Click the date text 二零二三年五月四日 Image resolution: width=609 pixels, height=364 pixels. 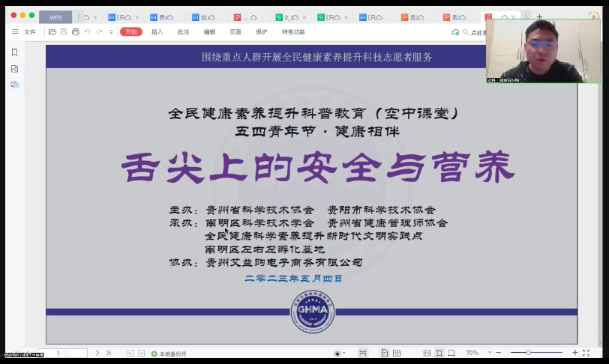293,278
